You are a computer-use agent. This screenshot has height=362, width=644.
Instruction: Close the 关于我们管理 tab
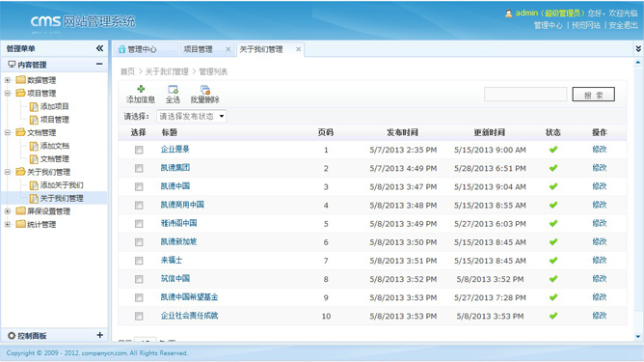pos(299,49)
